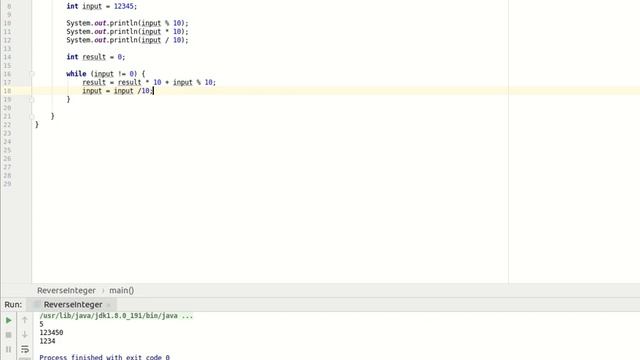The height and width of the screenshot is (360, 640).
Task: Click fold marker at main method closing brace
Action: [32, 116]
